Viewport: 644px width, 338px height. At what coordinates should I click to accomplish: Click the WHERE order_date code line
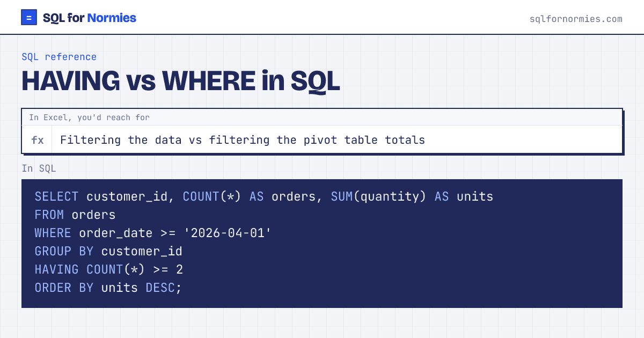pyautogui.click(x=153, y=233)
